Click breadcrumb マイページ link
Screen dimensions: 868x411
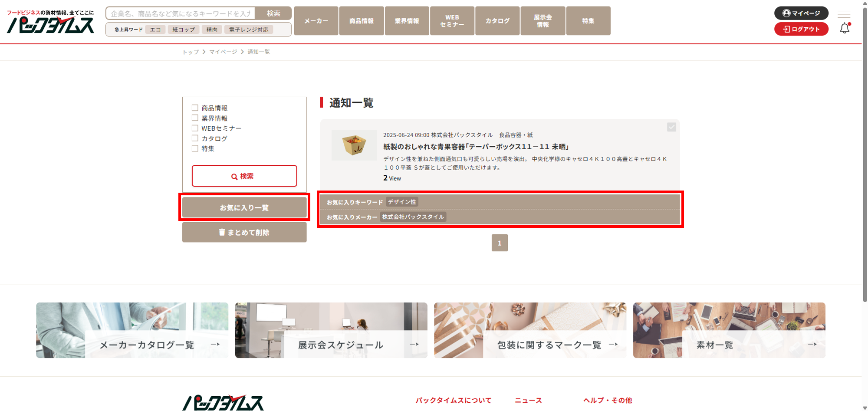pyautogui.click(x=223, y=52)
